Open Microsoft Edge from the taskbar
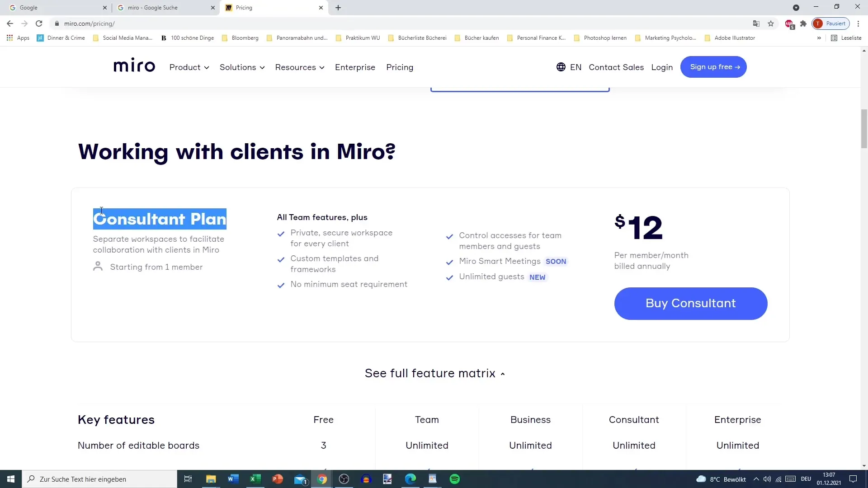Image resolution: width=868 pixels, height=488 pixels. point(410,479)
